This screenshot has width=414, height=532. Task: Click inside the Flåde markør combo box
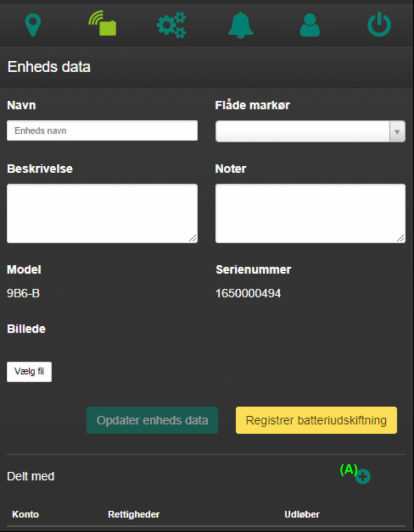(310, 131)
